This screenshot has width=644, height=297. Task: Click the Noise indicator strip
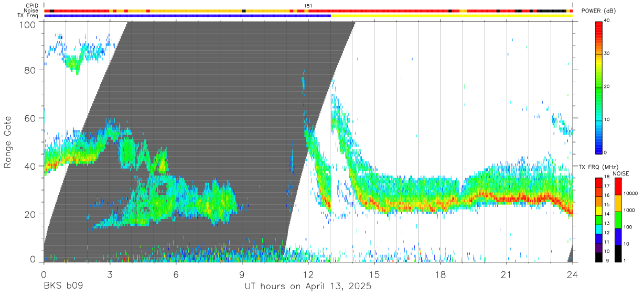point(308,10)
